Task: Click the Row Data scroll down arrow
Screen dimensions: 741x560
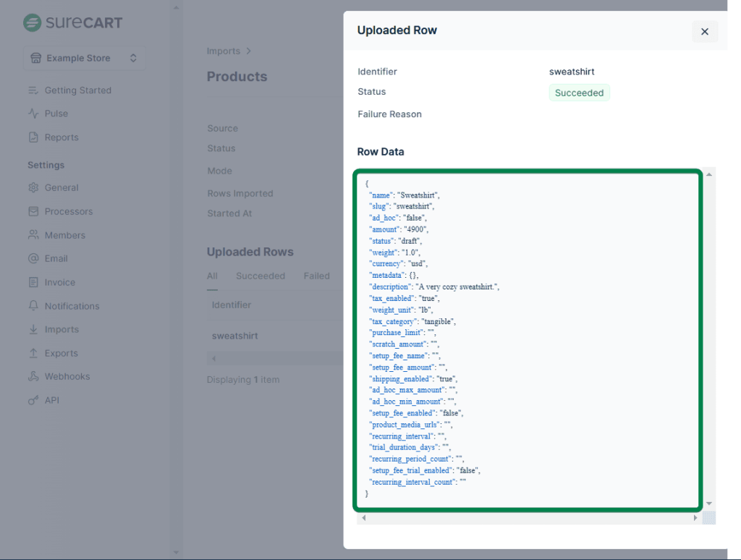Action: [709, 503]
